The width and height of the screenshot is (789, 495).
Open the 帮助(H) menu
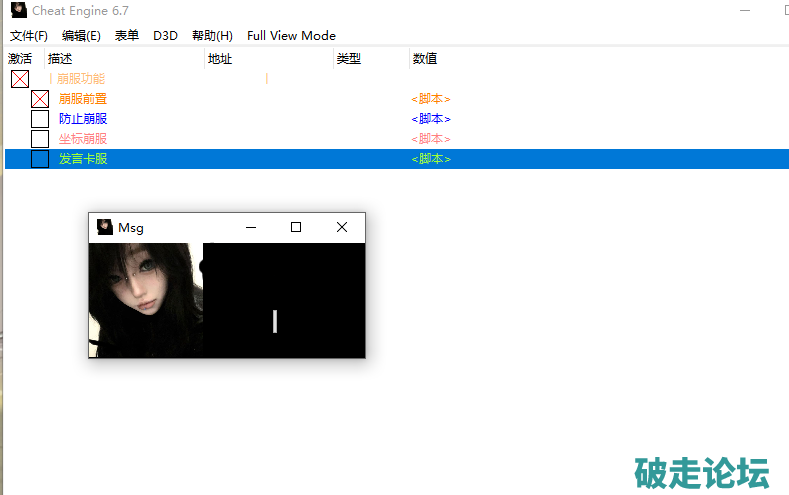[x=212, y=36]
